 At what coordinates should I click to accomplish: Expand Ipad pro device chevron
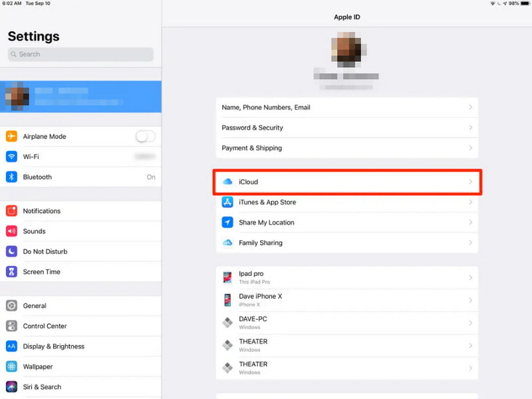pos(471,277)
